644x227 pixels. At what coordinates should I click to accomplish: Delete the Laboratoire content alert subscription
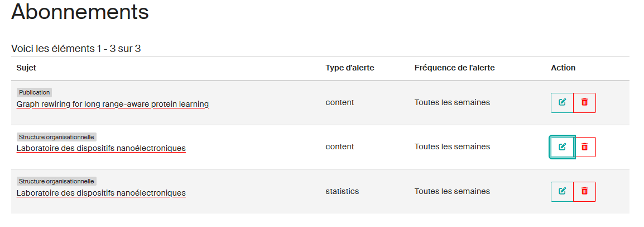tap(585, 147)
